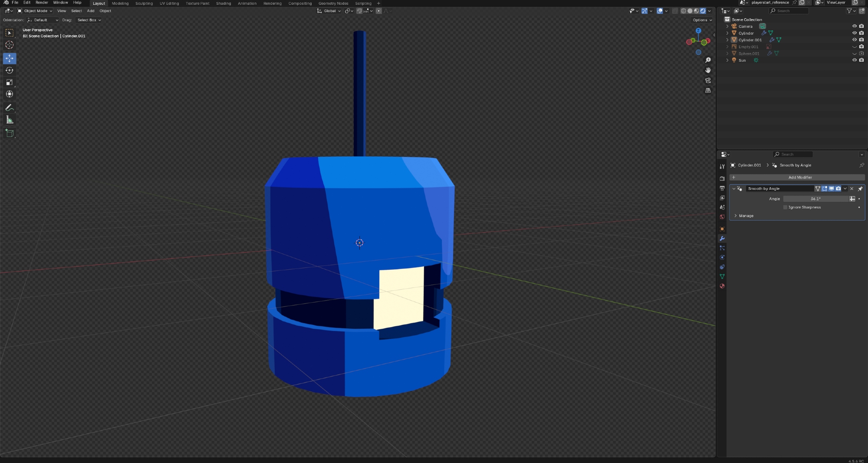Open the Render menu

pos(42,3)
